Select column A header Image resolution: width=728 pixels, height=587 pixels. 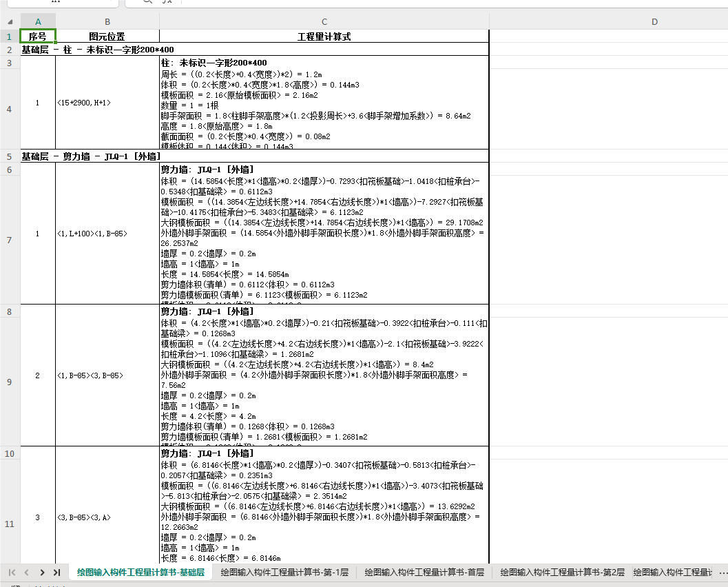coord(38,22)
